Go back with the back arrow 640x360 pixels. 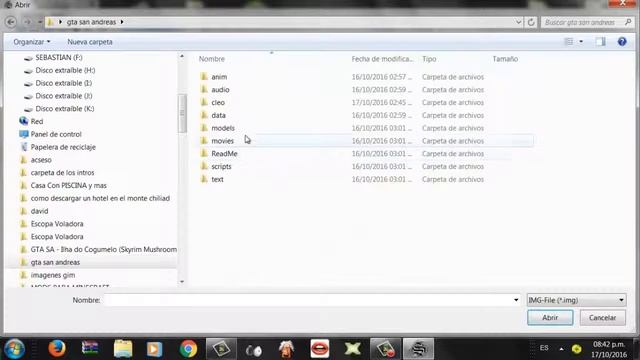11,22
